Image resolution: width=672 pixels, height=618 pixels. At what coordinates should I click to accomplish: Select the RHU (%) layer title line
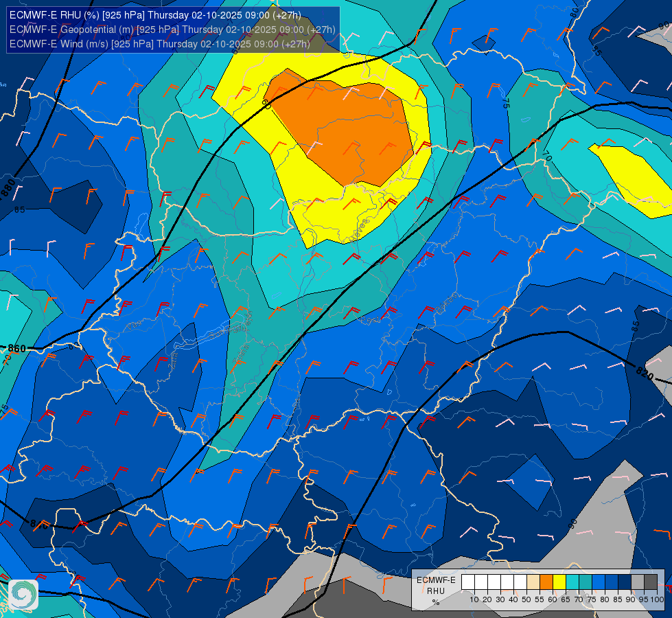point(155,15)
